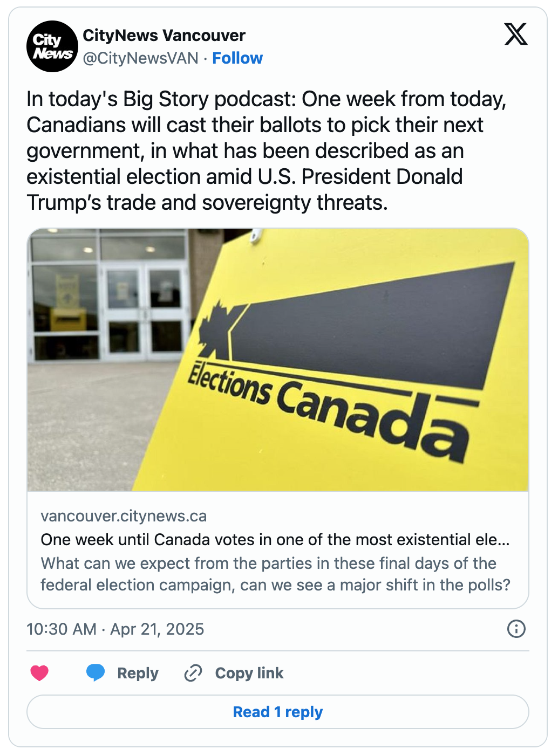558x756 pixels.
Task: Click the Reply text label
Action: pos(138,673)
